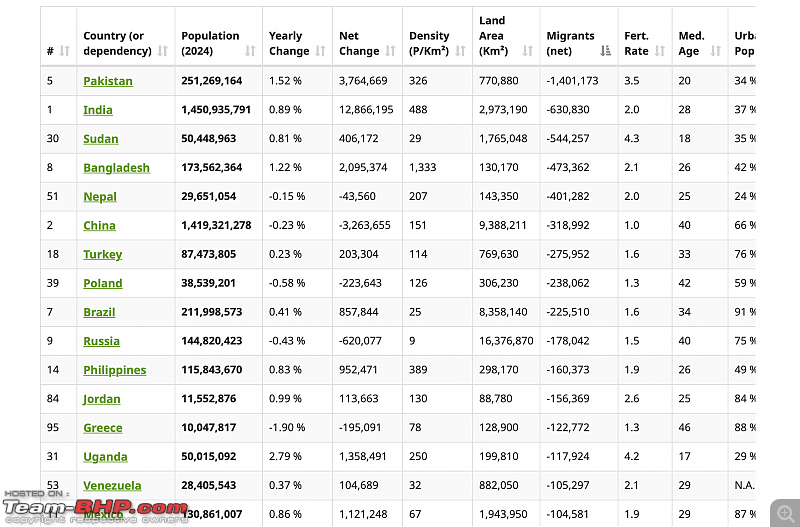Click Venezuela's population 28,405,543
This screenshot has width=800, height=527.
[x=209, y=485]
